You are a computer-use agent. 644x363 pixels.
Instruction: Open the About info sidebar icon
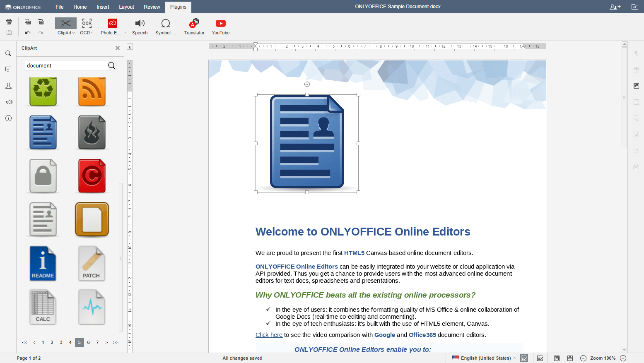click(x=8, y=118)
